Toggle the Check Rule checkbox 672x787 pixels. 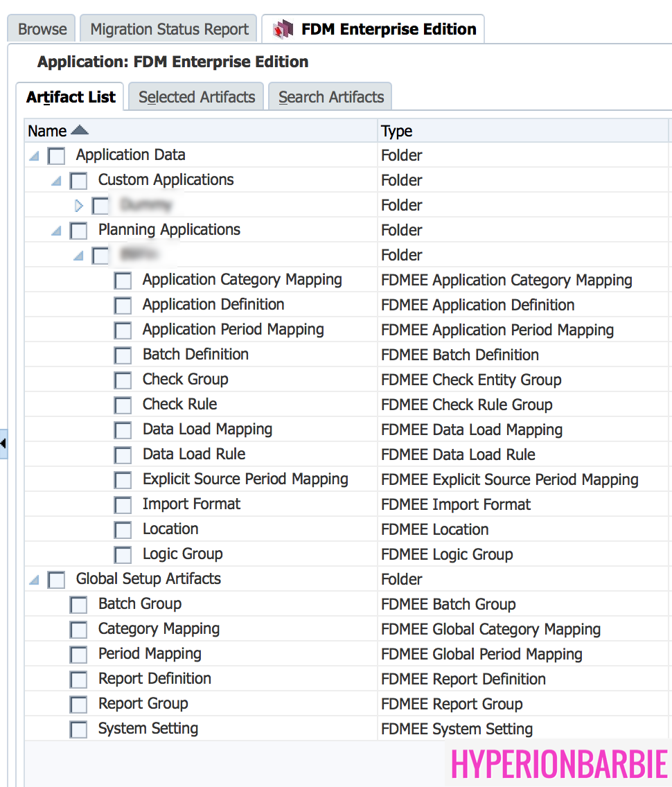pos(123,405)
